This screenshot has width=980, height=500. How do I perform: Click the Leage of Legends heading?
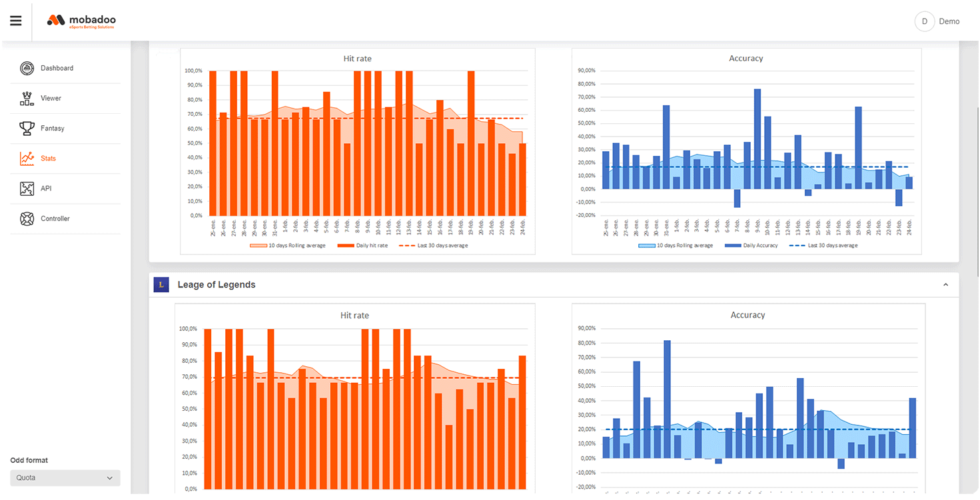[217, 284]
